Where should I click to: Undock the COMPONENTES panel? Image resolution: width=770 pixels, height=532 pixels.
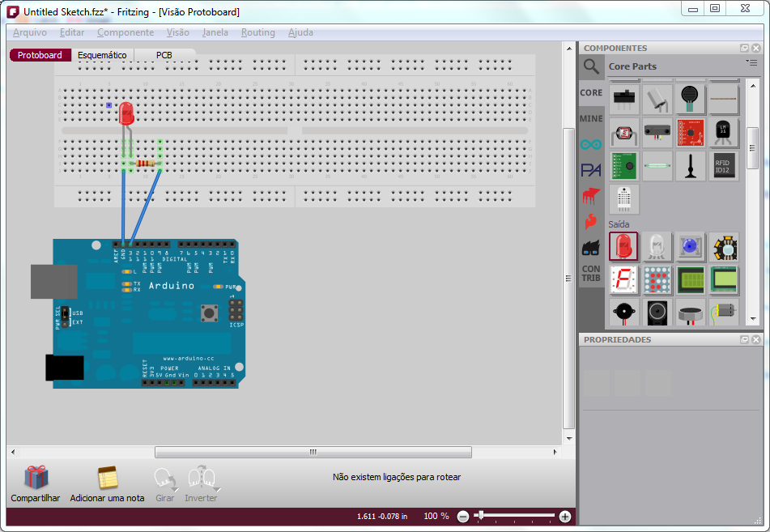(744, 48)
